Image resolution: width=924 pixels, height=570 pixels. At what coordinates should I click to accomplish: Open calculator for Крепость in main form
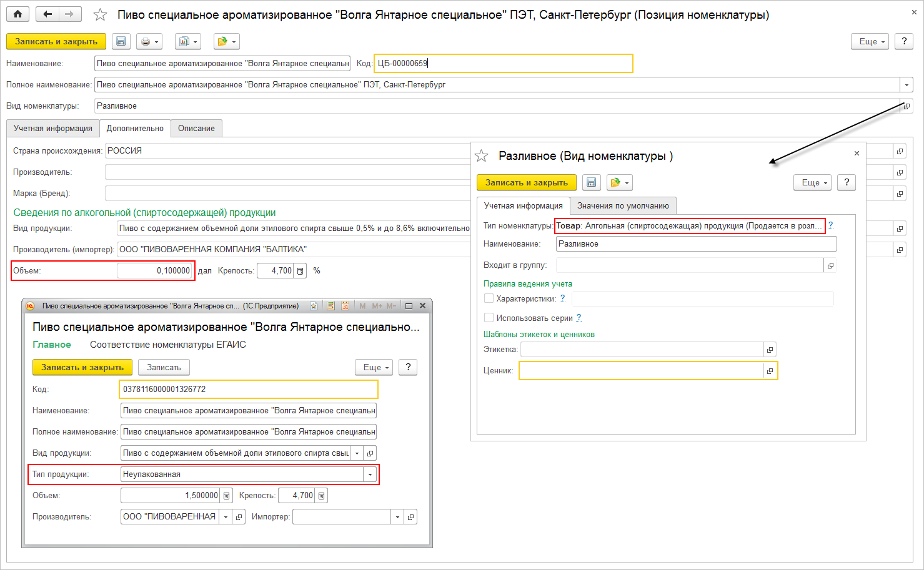click(x=301, y=271)
